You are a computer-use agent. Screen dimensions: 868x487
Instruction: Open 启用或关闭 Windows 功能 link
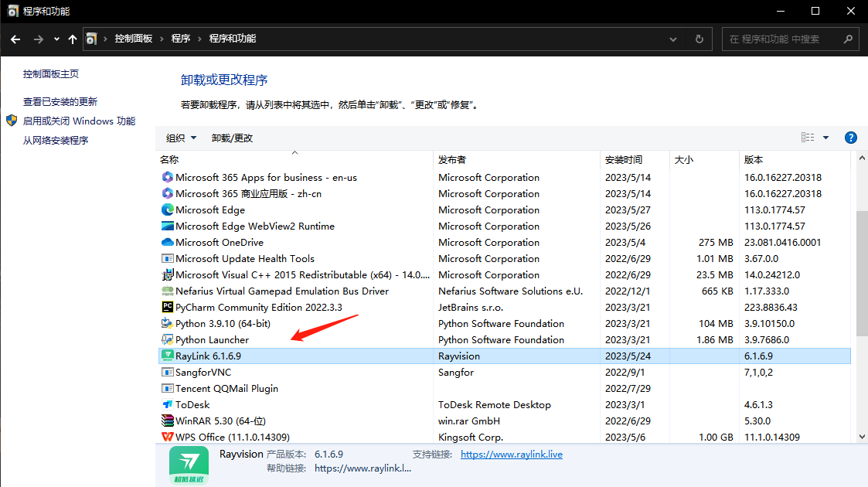point(79,121)
